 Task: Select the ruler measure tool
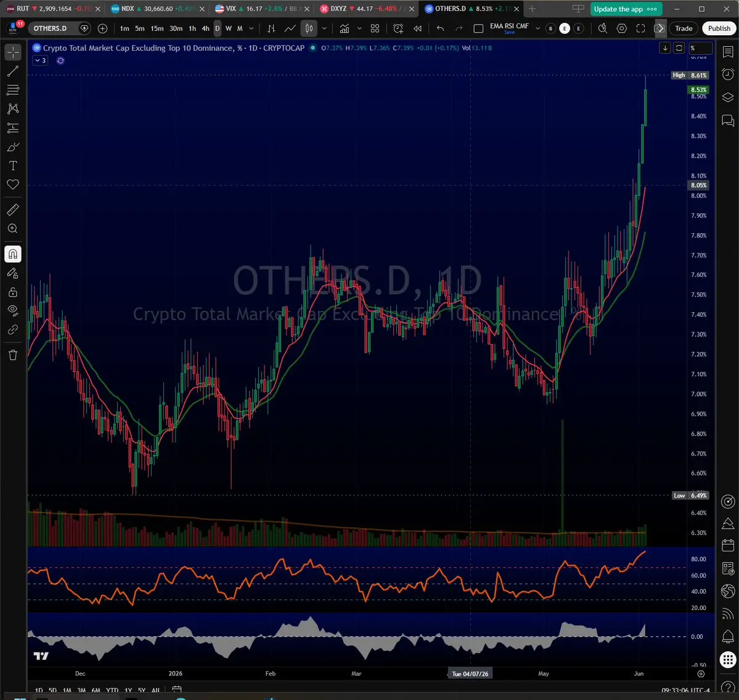(13, 210)
